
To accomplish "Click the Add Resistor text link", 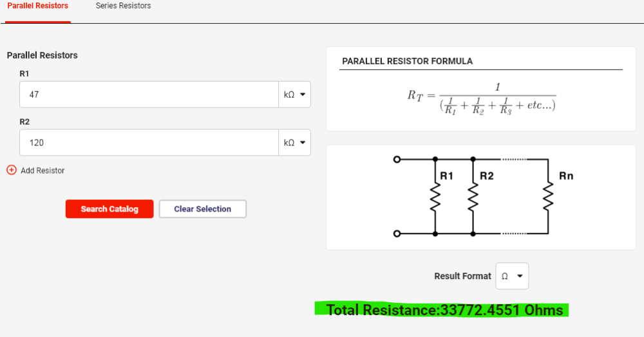I will [43, 170].
